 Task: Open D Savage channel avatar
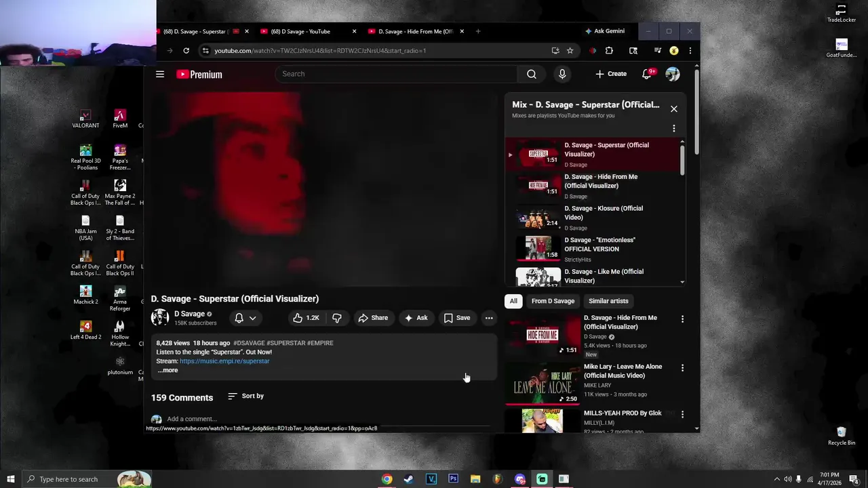point(160,318)
